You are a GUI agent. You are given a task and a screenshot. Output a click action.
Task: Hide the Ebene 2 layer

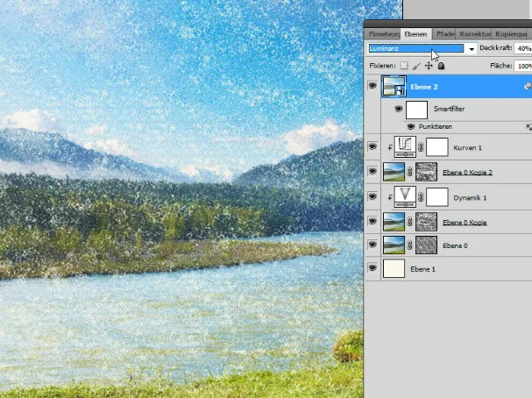pyautogui.click(x=372, y=86)
